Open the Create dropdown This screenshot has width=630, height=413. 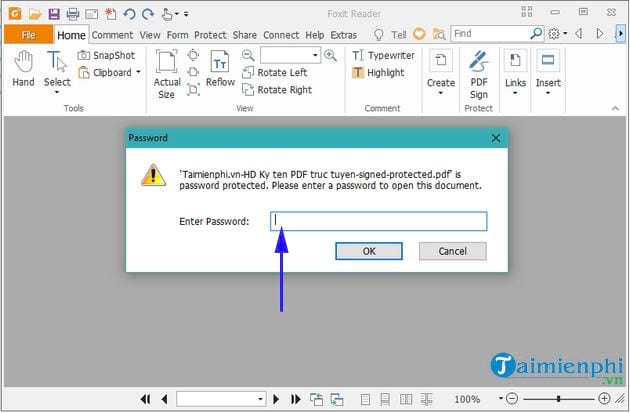pyautogui.click(x=441, y=72)
